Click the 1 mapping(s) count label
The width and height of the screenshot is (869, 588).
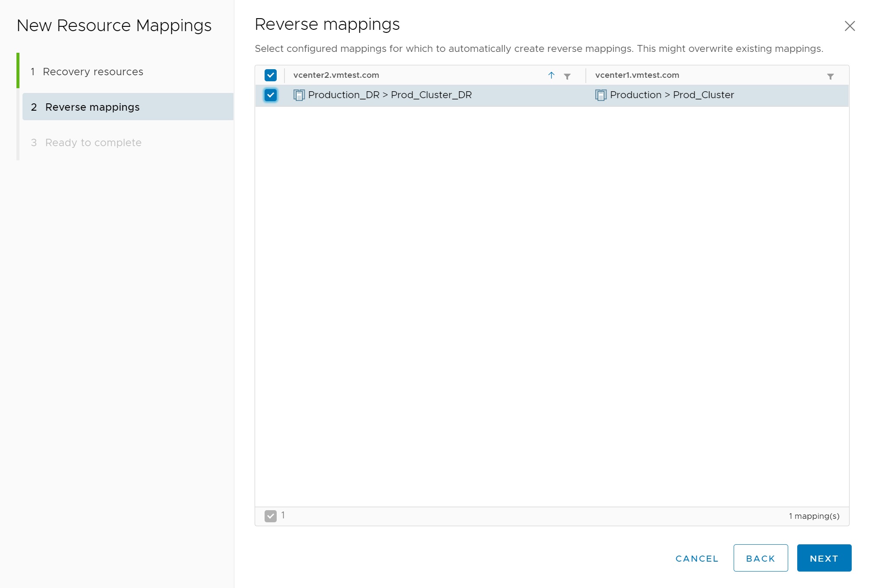[x=814, y=516]
